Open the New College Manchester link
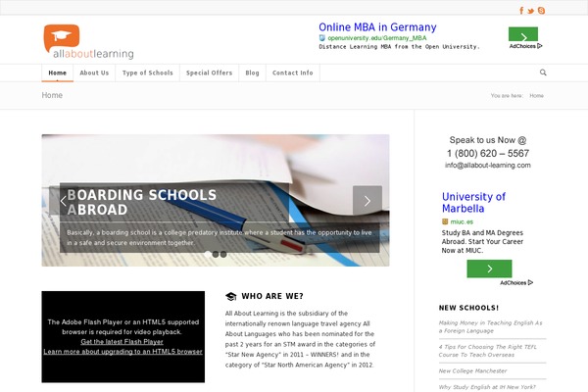Viewport: 588px width, 392px height. point(472,371)
